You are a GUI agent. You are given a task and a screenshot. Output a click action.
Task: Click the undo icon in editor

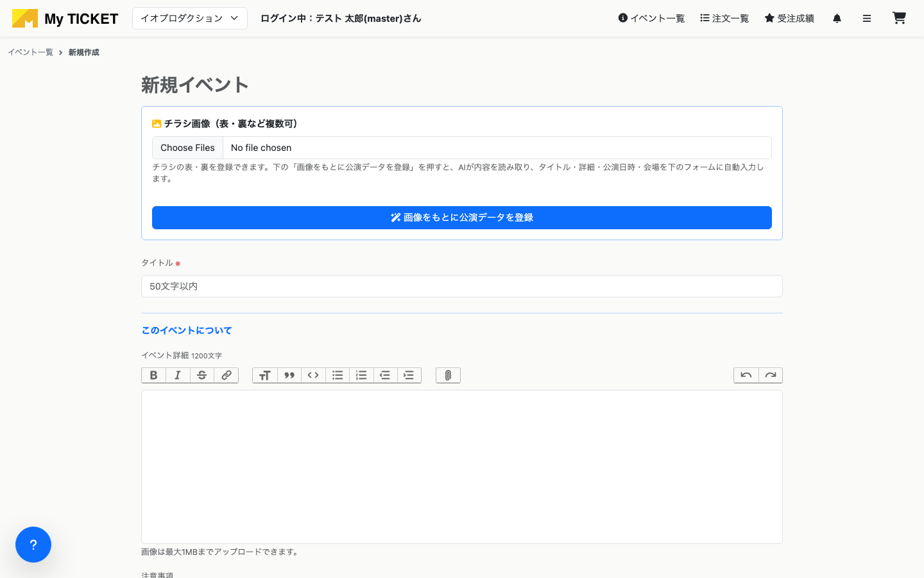pyautogui.click(x=746, y=375)
